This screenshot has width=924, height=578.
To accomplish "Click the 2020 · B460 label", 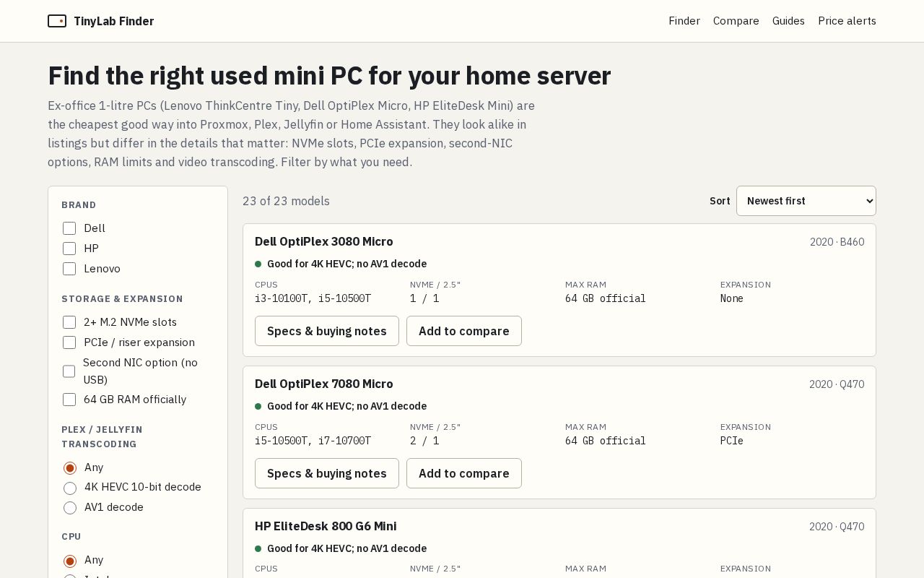I will click(837, 242).
